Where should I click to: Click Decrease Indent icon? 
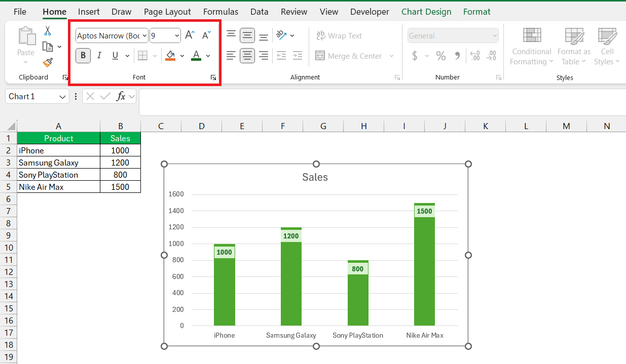pyautogui.click(x=281, y=56)
